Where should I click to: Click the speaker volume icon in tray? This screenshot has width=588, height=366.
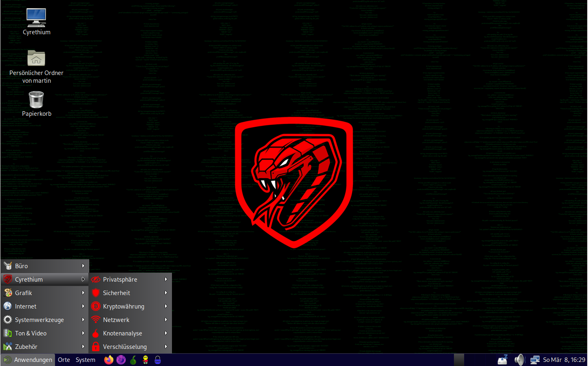point(519,360)
